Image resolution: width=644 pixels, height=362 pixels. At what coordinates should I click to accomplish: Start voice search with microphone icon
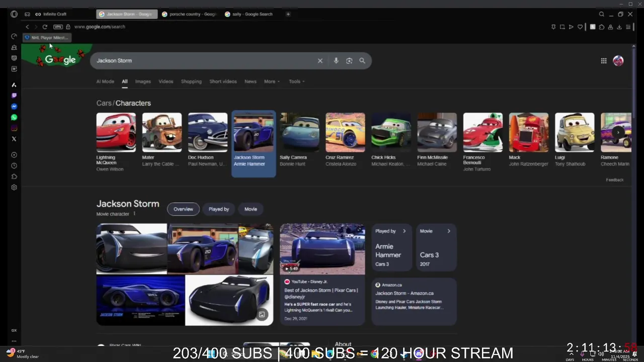(336, 61)
